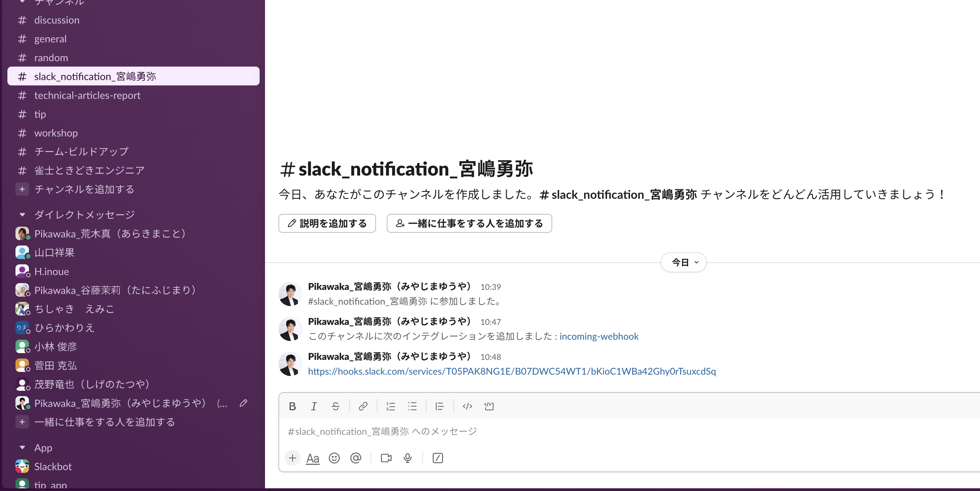Open DM with ひらかわりえ
The width and height of the screenshot is (980, 491).
pos(134,328)
